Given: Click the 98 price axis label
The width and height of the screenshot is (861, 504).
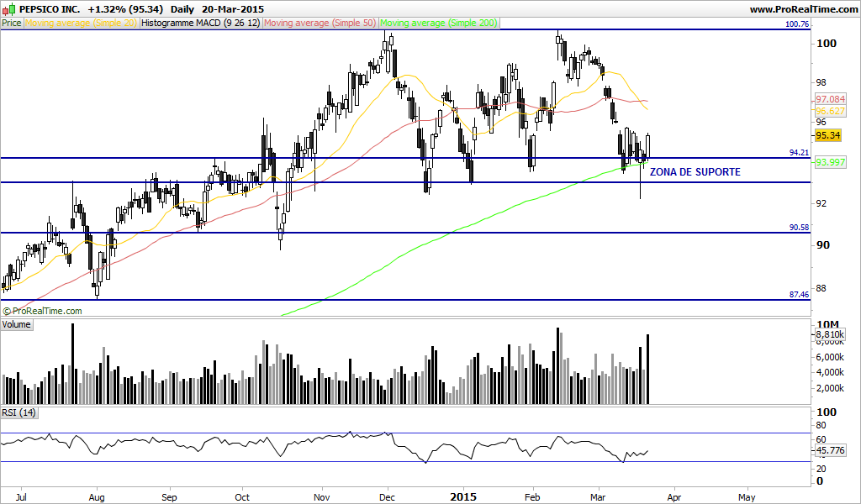Looking at the screenshot, I should click(x=821, y=82).
